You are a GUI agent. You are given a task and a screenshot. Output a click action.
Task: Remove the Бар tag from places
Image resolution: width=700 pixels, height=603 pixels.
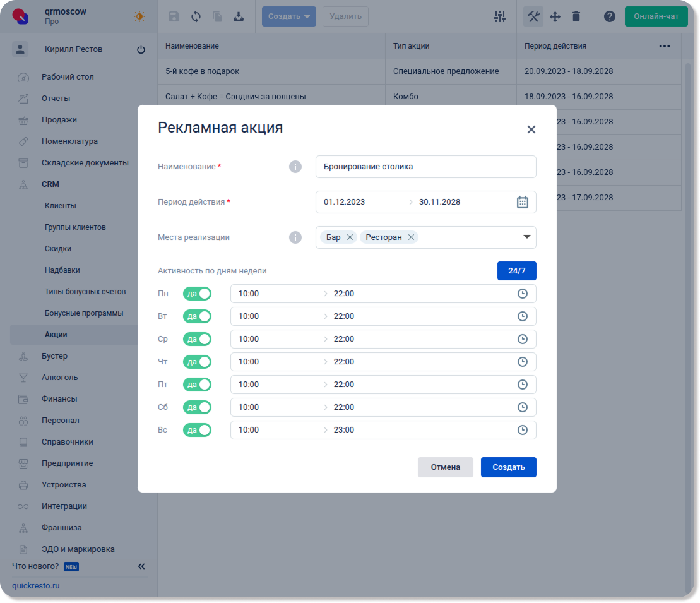click(x=350, y=237)
